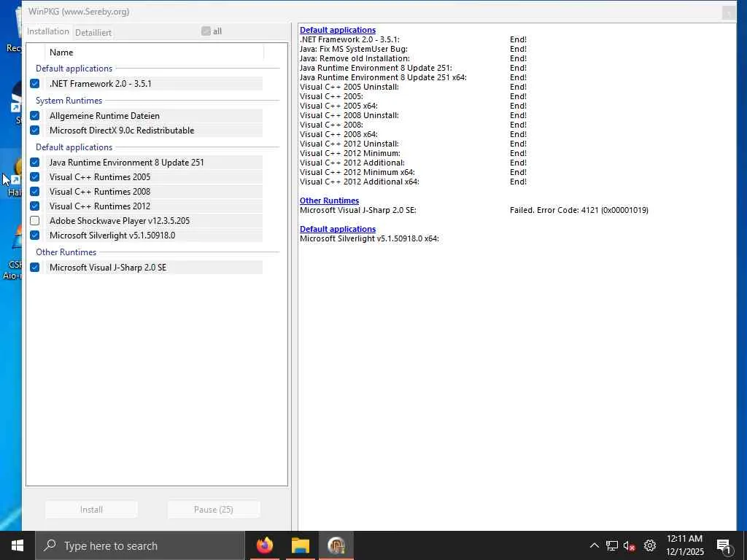Open Firefox from the taskbar

click(265, 545)
